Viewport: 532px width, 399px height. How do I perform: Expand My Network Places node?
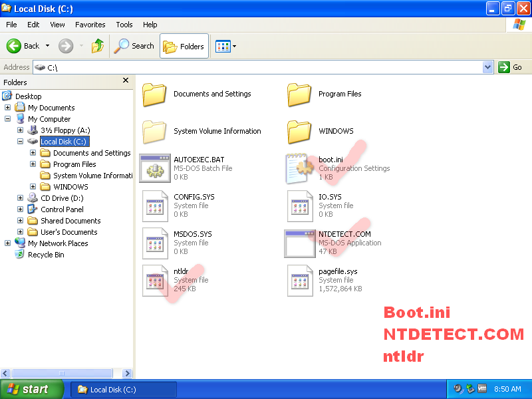point(7,243)
